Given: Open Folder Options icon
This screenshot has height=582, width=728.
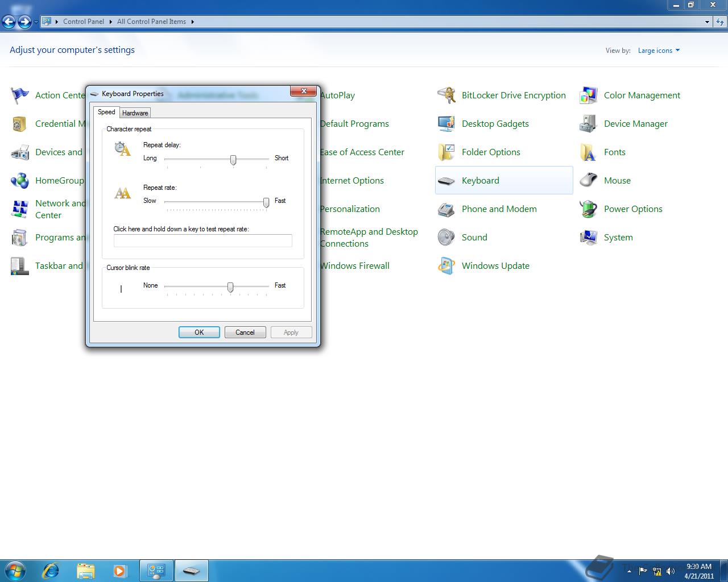Looking at the screenshot, I should pos(446,152).
